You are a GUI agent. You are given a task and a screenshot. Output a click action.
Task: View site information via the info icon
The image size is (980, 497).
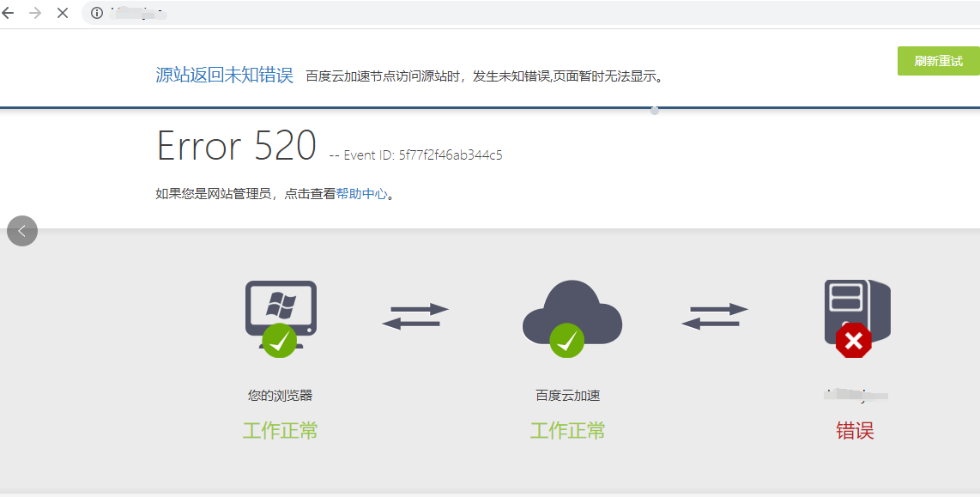pyautogui.click(x=97, y=13)
